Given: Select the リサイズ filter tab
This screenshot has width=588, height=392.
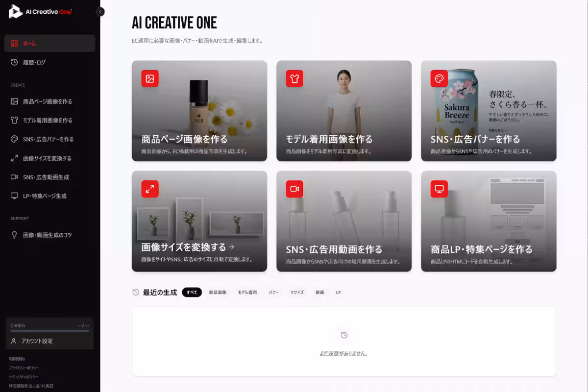Looking at the screenshot, I should (297, 292).
